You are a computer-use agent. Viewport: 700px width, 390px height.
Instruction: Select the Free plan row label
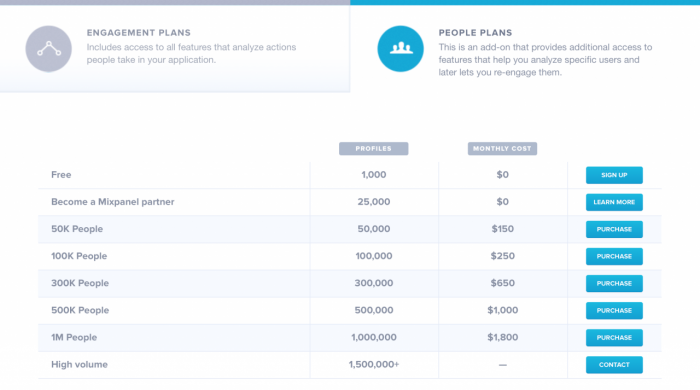tap(61, 175)
